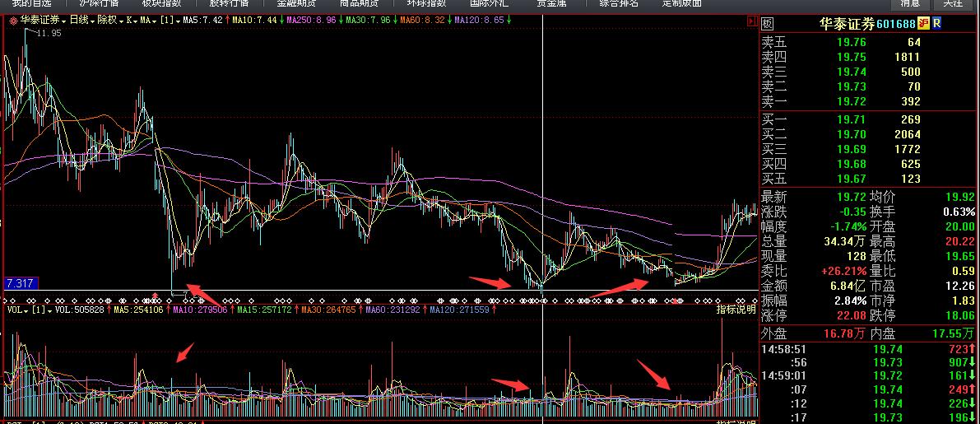Viewport: 980px width, 424px height.
Task: Click the 华泰证券 title in quote panel
Action: pyautogui.click(x=846, y=24)
